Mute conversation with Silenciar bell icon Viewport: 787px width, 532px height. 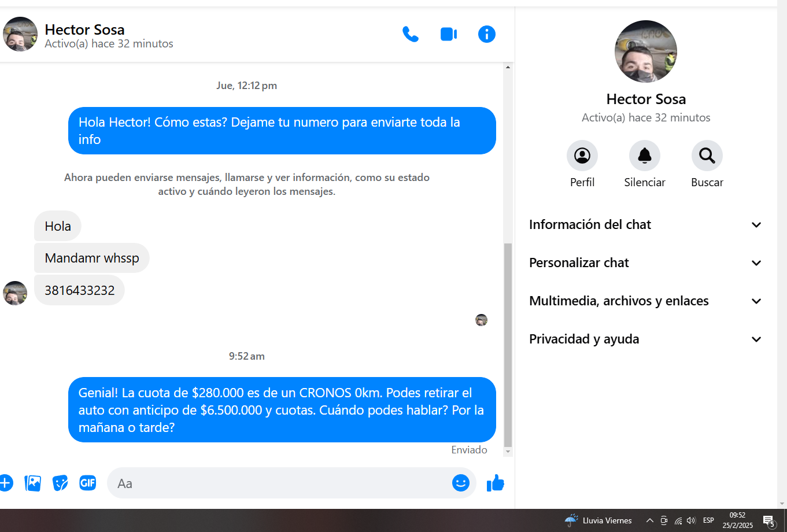644,156
